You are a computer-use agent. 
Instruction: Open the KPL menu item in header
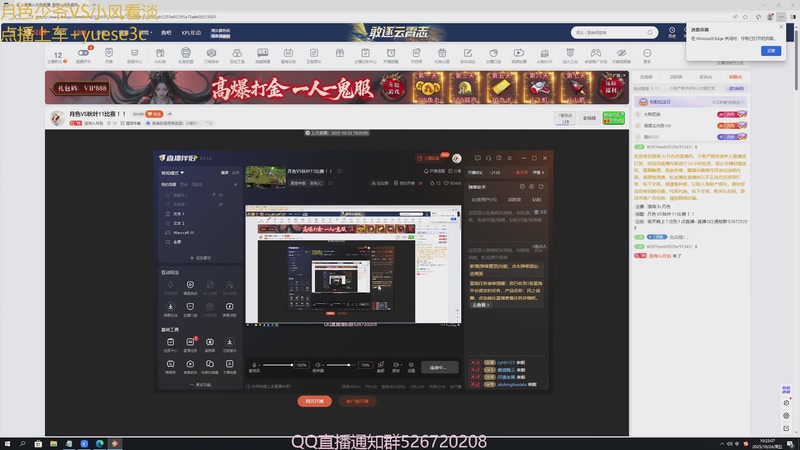(x=191, y=33)
